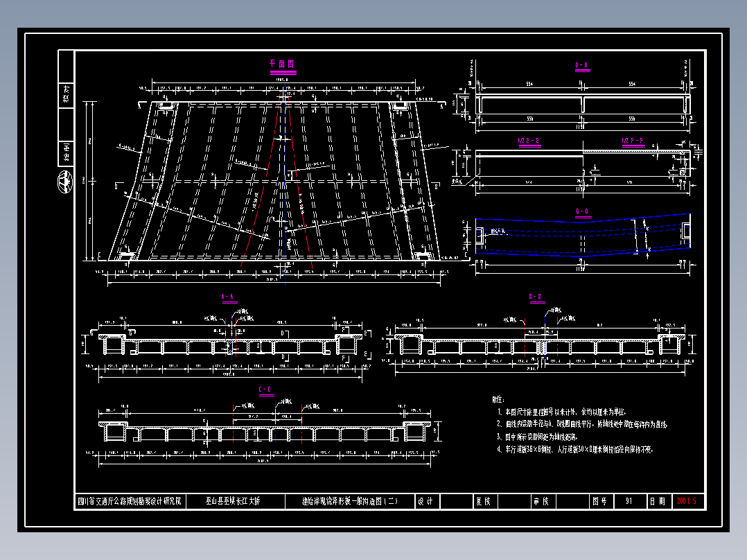The width and height of the screenshot is (747, 560).
Task: Click the lower vertical stamp box above logo
Action: point(67,152)
